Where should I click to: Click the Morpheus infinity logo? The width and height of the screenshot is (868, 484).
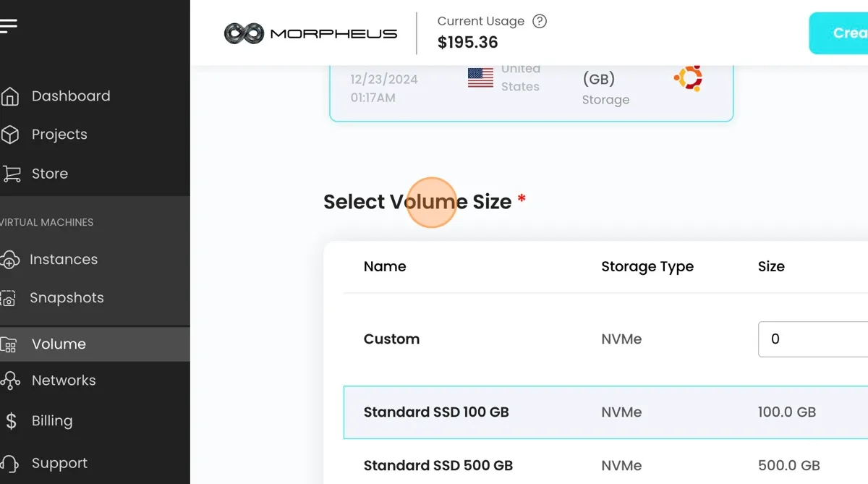(244, 33)
